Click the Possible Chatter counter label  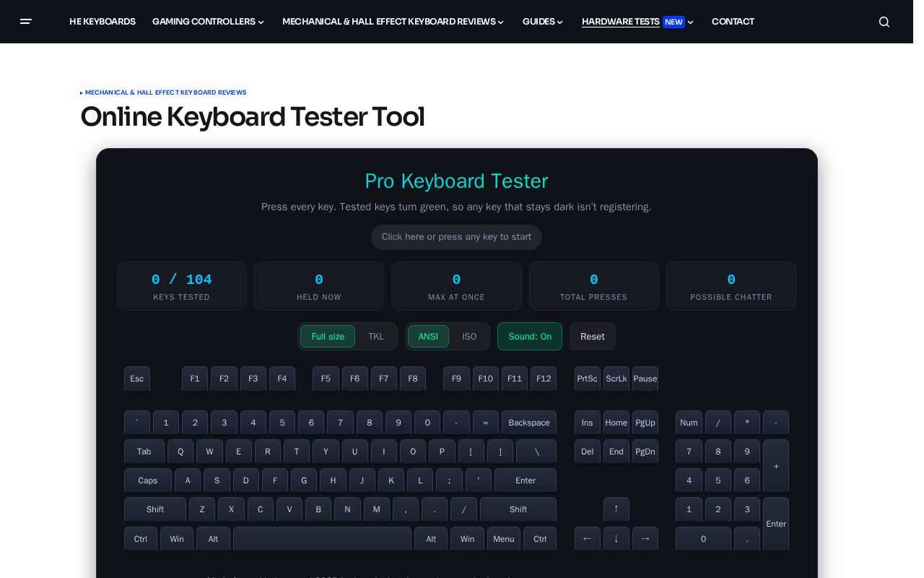click(x=731, y=297)
